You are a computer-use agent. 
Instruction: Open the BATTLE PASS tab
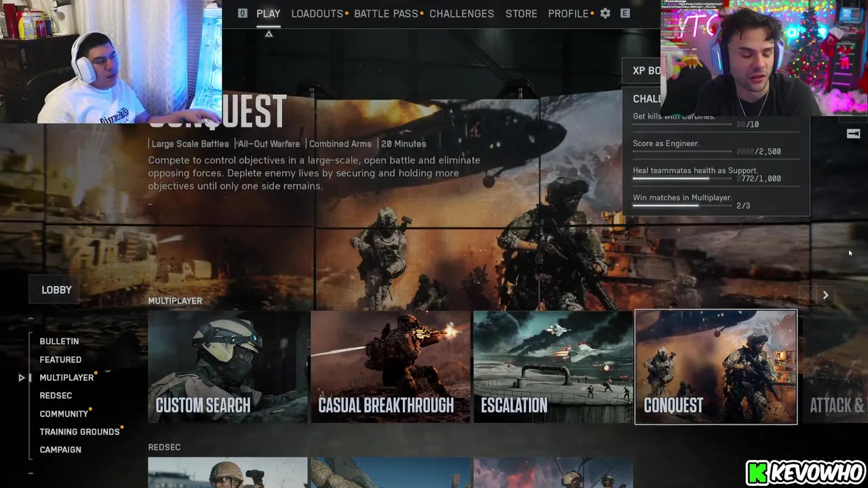pyautogui.click(x=386, y=14)
